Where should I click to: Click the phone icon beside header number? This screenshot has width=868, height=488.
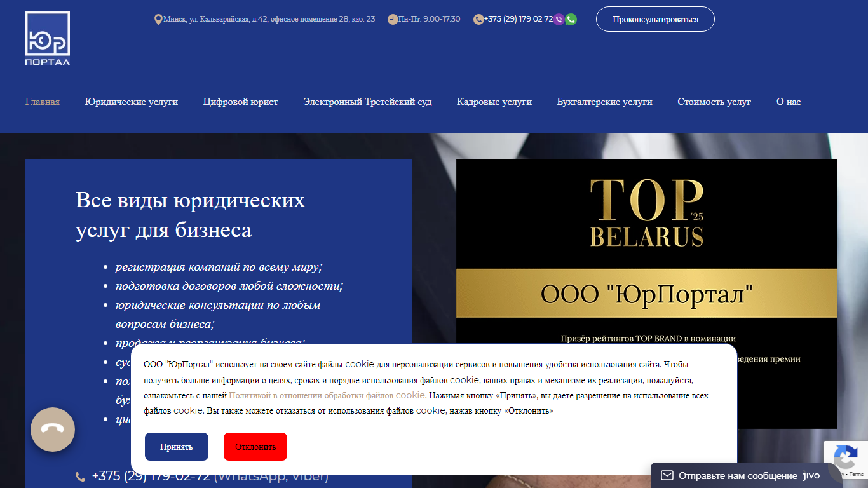point(478,20)
